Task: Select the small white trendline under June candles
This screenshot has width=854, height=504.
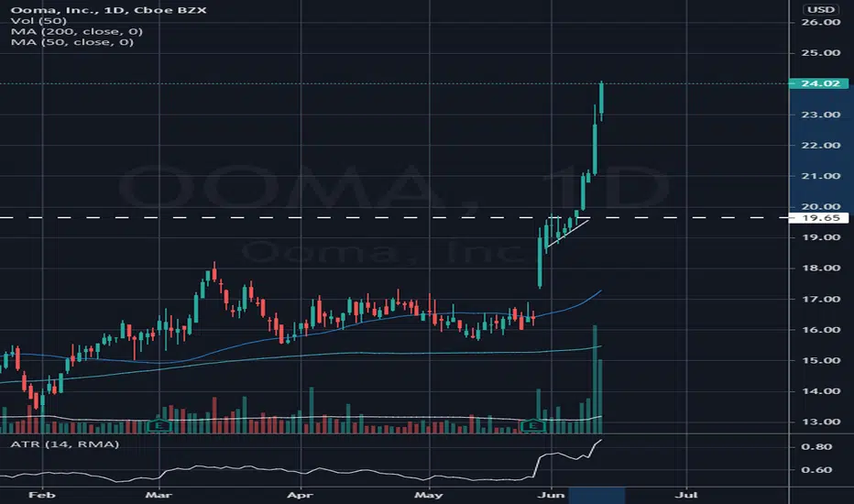Action: click(x=567, y=233)
